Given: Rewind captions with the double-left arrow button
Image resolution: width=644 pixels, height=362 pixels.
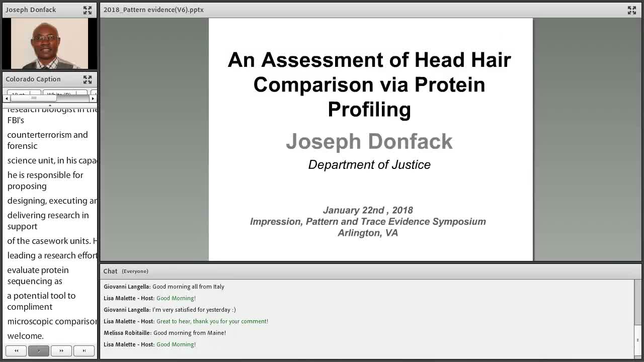Looking at the screenshot, I should pyautogui.click(x=16, y=351).
